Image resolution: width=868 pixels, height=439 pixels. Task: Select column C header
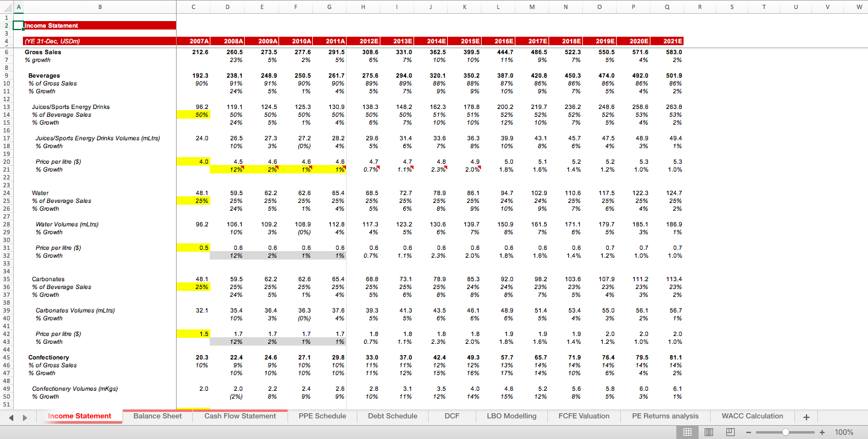coord(193,7)
